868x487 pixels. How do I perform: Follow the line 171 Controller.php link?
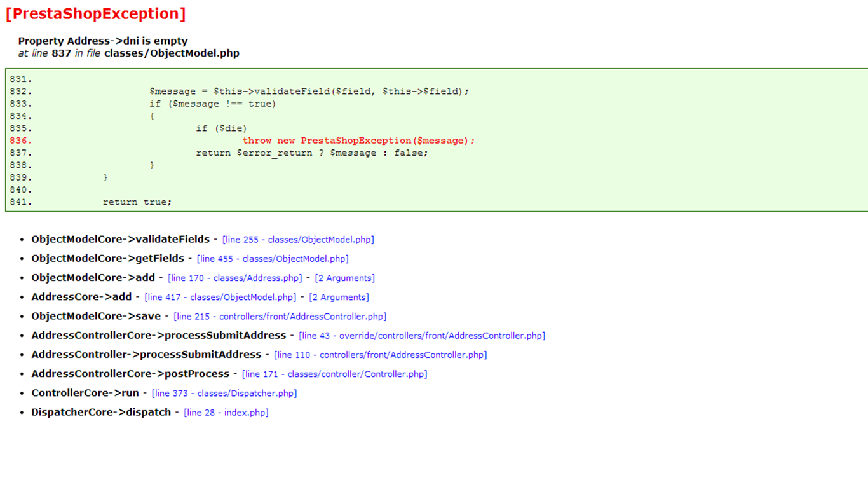(x=334, y=374)
